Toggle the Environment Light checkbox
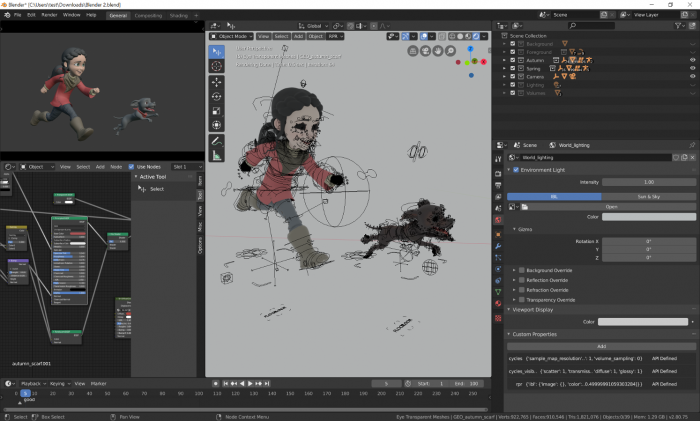This screenshot has width=700, height=421. (516, 170)
